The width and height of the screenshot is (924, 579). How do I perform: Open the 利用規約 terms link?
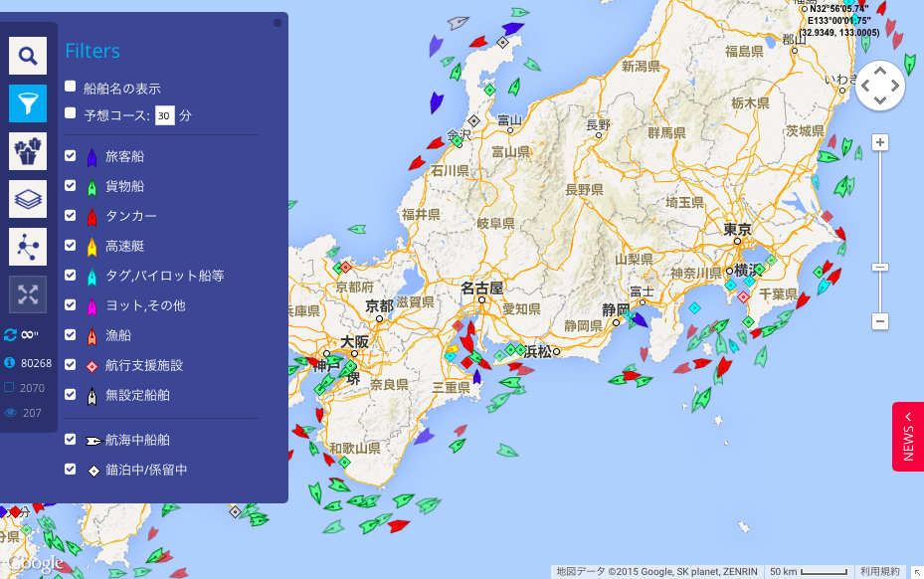pos(880,571)
